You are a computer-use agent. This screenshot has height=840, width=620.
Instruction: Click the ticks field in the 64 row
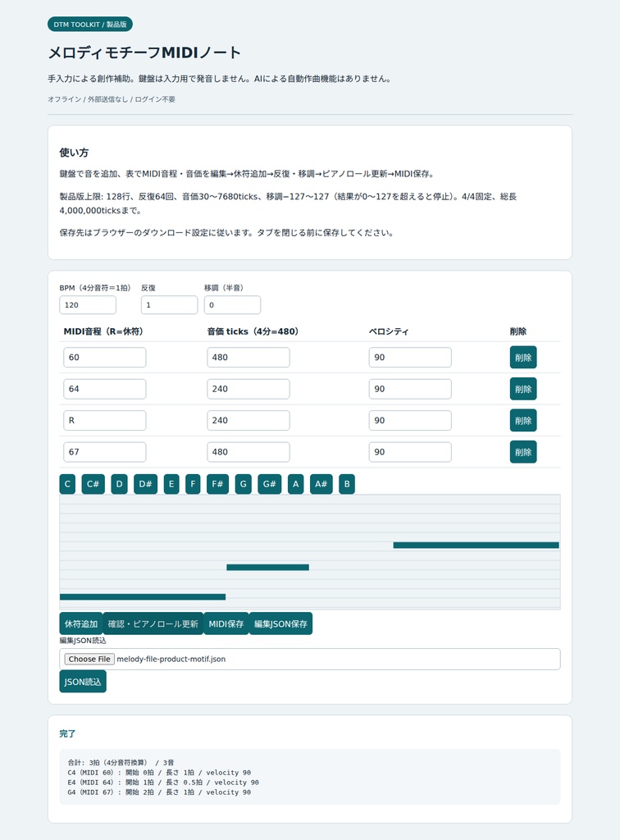click(248, 389)
